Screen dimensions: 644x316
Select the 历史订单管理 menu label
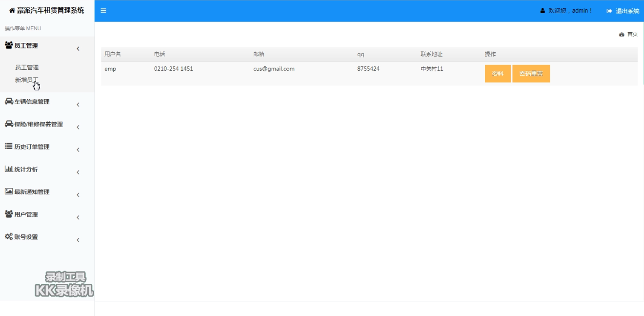[32, 147]
